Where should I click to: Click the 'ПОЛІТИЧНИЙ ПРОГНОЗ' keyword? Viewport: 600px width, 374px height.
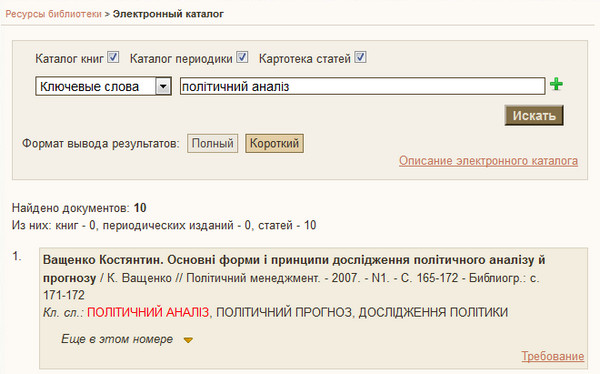click(x=284, y=312)
